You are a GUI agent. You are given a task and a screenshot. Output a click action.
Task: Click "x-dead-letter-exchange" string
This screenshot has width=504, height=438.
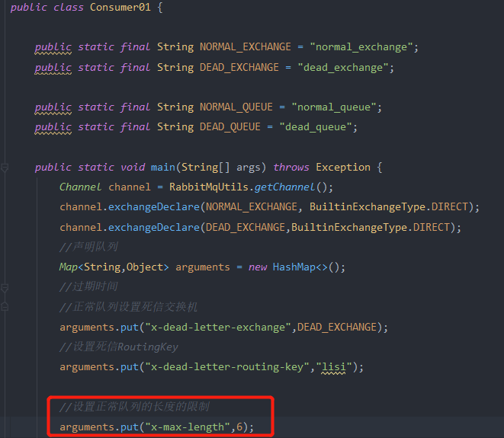(x=218, y=328)
